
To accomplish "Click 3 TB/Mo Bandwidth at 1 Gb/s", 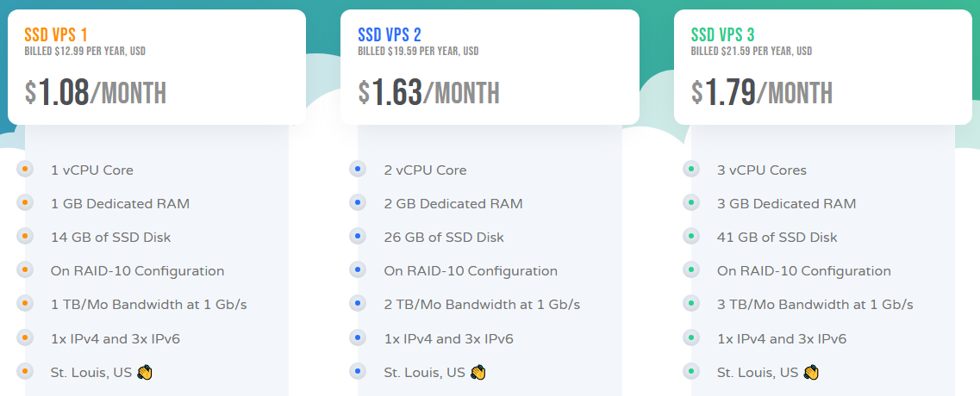I will coord(815,305).
